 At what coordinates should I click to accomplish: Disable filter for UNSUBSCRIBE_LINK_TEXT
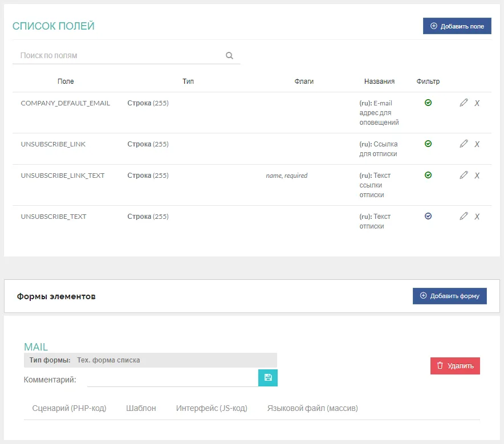coord(428,175)
